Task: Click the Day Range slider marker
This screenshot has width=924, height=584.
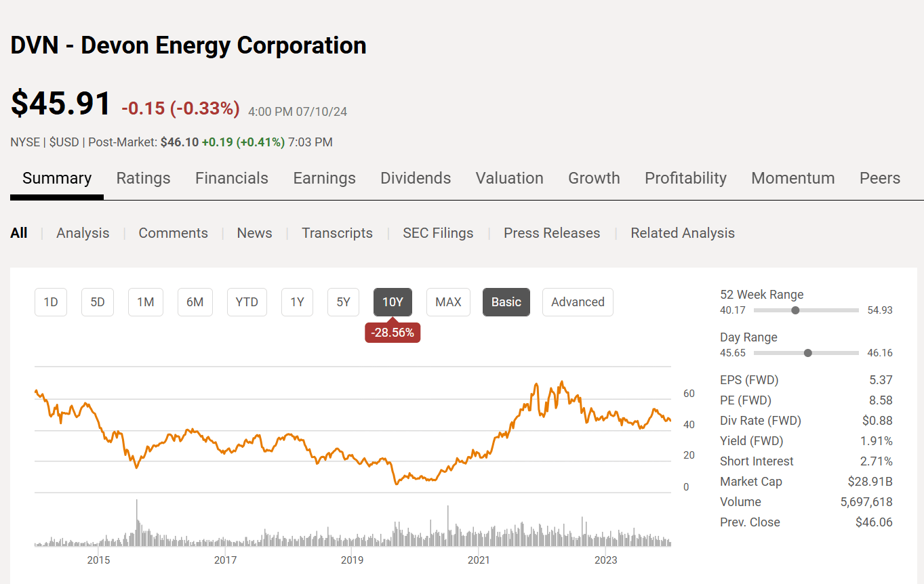Action: (807, 353)
